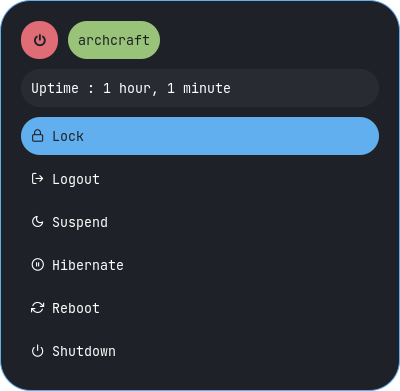Click the white power glyph in the red circle

click(40, 40)
